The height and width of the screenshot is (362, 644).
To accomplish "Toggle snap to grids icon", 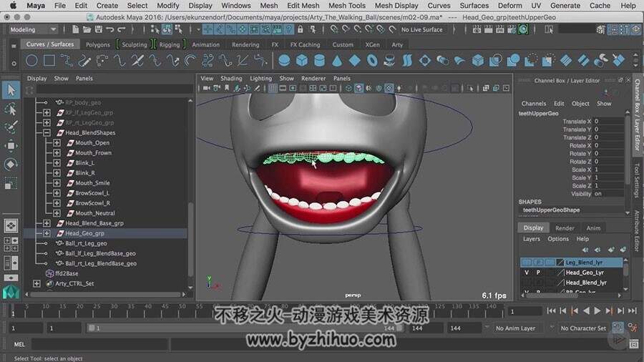I will point(334,29).
